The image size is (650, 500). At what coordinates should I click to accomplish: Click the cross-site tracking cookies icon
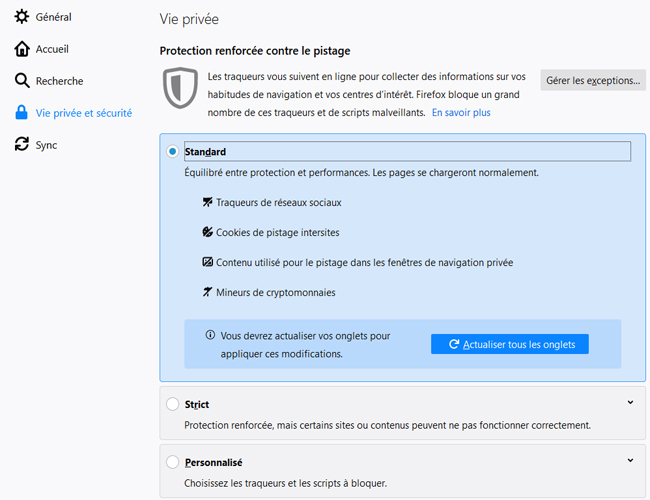point(208,232)
